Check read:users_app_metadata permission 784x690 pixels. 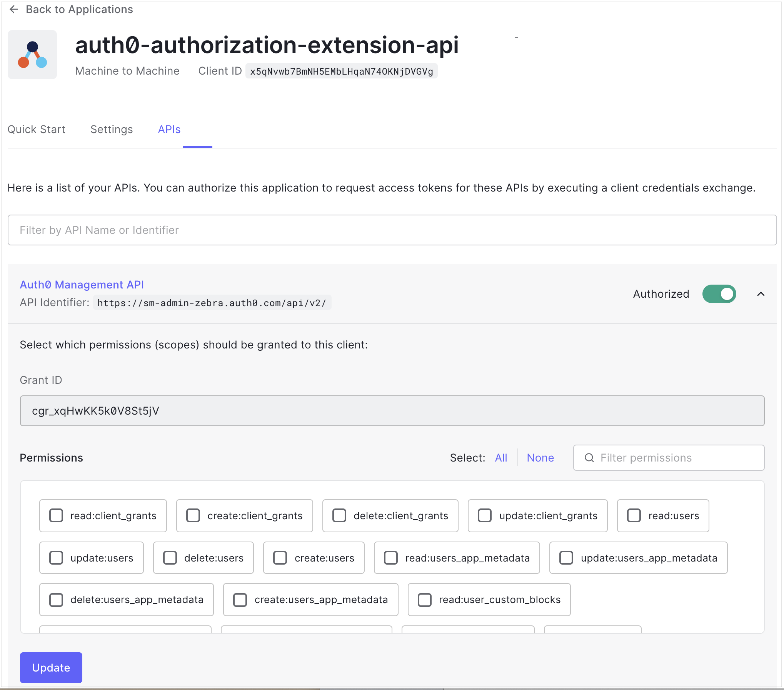391,558
